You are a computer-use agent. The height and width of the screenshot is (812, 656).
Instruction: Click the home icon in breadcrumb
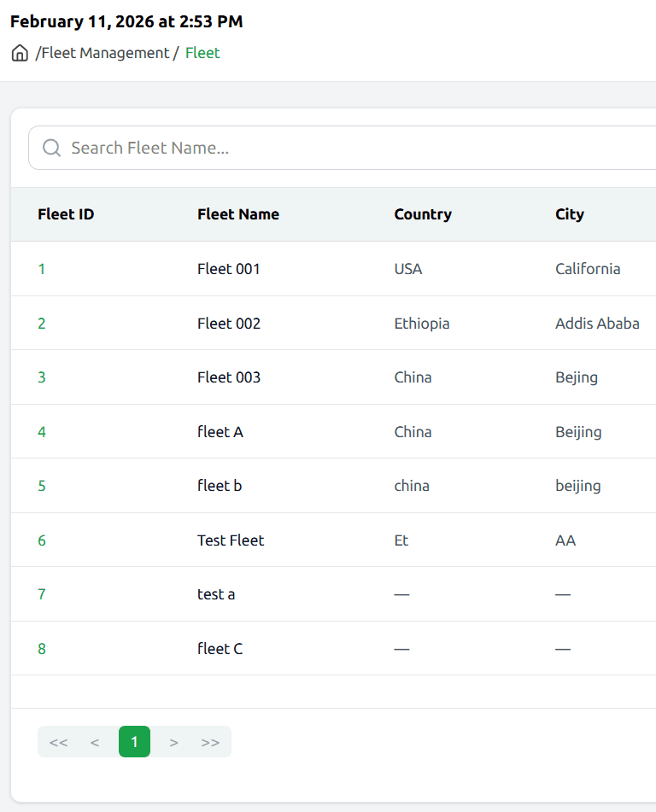(20, 53)
